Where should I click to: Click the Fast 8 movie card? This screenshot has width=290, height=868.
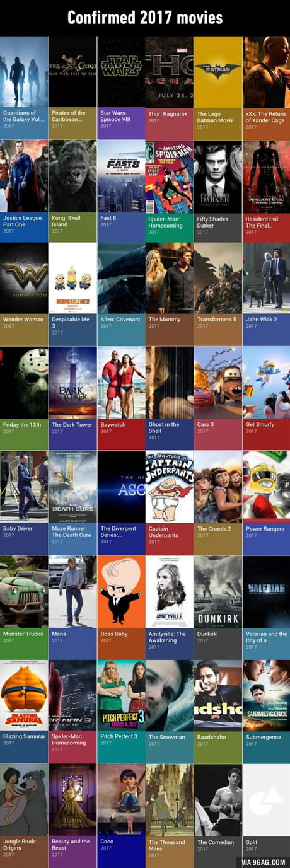click(x=120, y=191)
